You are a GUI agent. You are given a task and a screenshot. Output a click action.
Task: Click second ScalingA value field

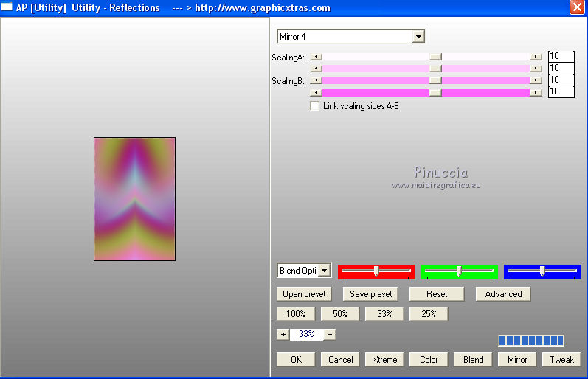click(561, 68)
